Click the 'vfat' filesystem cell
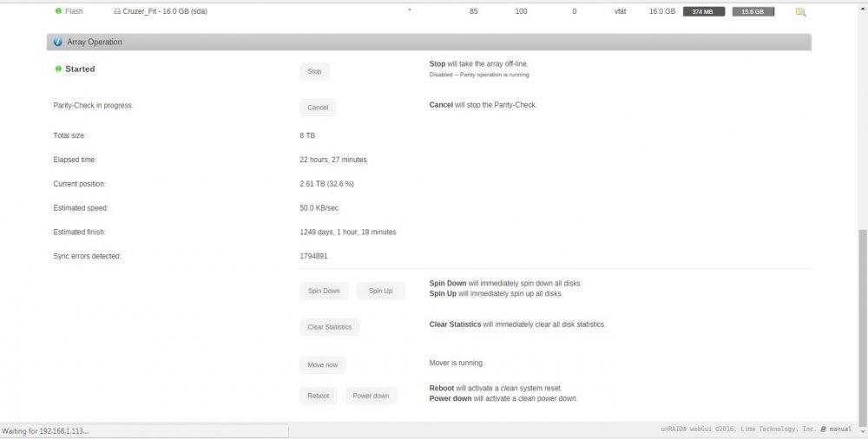 click(x=620, y=11)
